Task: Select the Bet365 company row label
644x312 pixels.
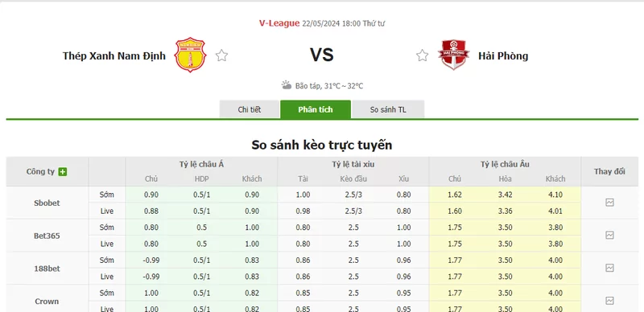Action: (x=47, y=236)
